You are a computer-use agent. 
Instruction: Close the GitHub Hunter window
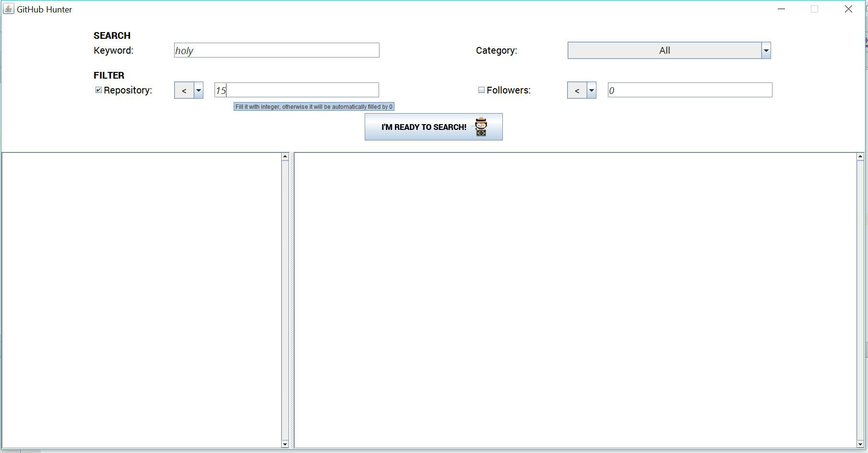[848, 9]
